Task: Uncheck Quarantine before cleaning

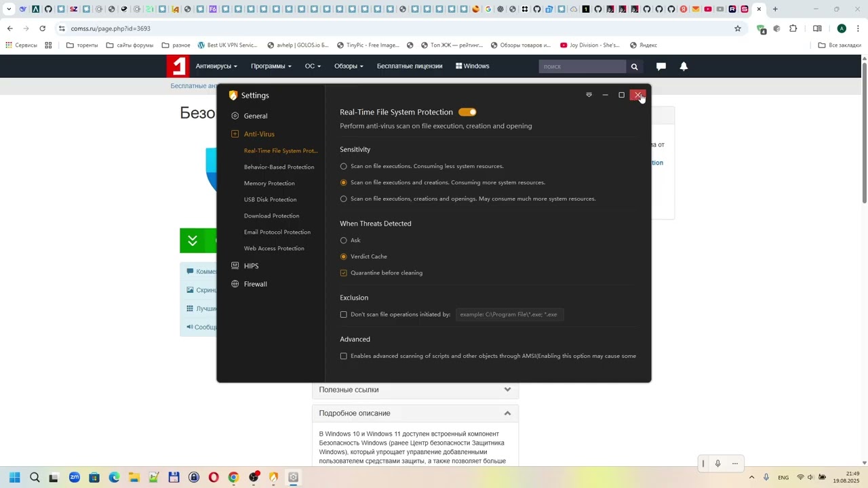Action: coord(343,272)
